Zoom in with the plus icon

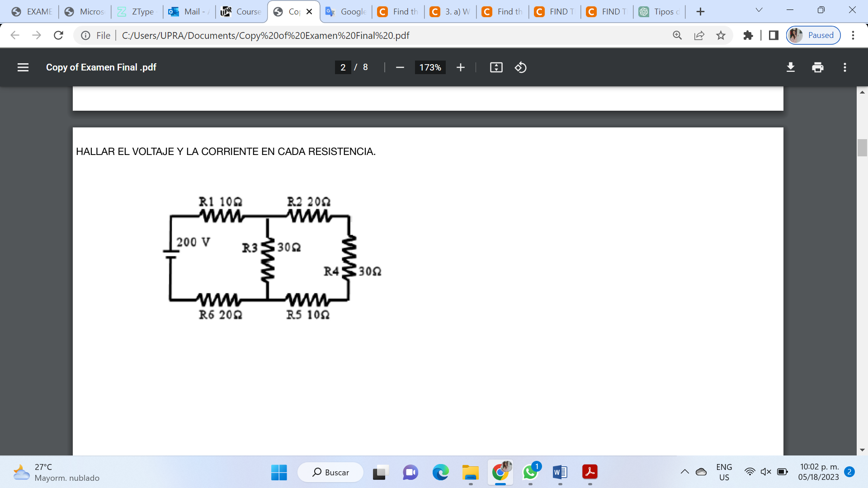point(460,67)
